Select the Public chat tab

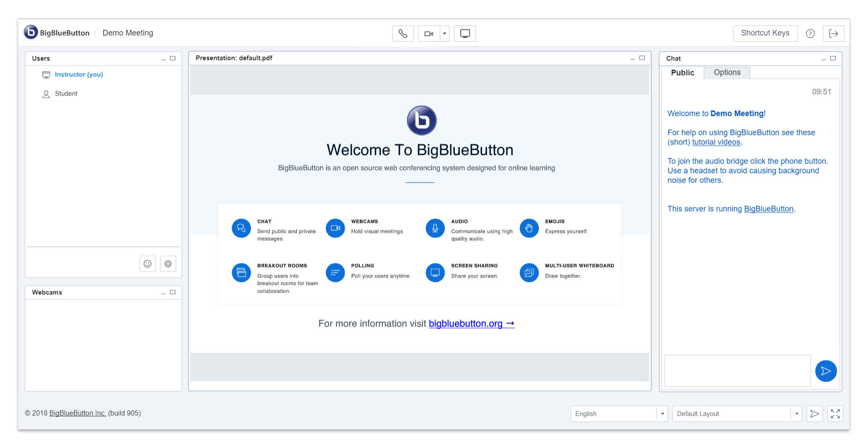(682, 72)
